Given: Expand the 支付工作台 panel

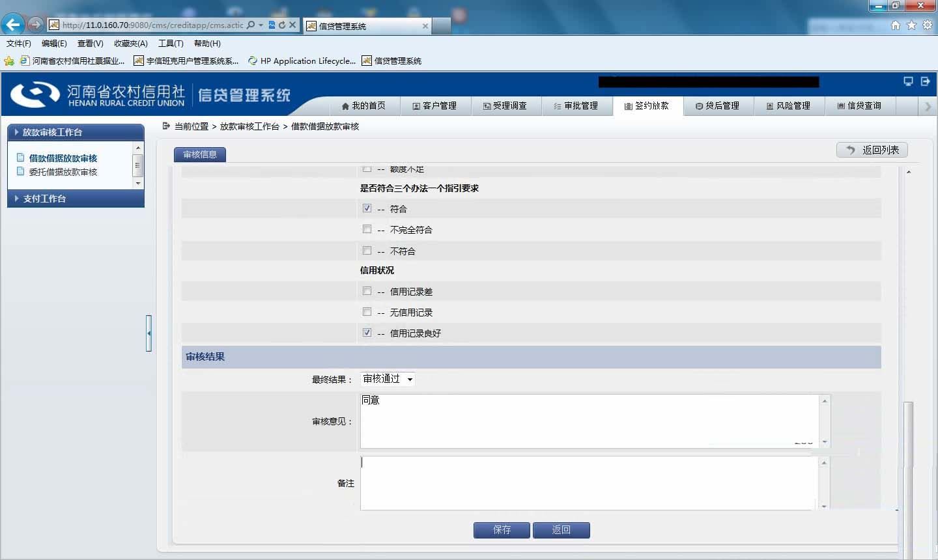Looking at the screenshot, I should pyautogui.click(x=76, y=199).
